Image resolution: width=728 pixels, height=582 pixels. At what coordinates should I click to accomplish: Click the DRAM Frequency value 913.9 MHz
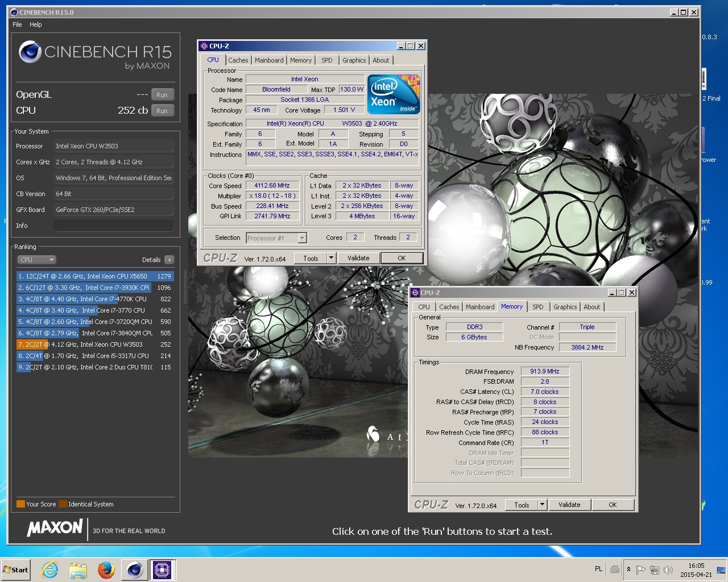click(545, 372)
